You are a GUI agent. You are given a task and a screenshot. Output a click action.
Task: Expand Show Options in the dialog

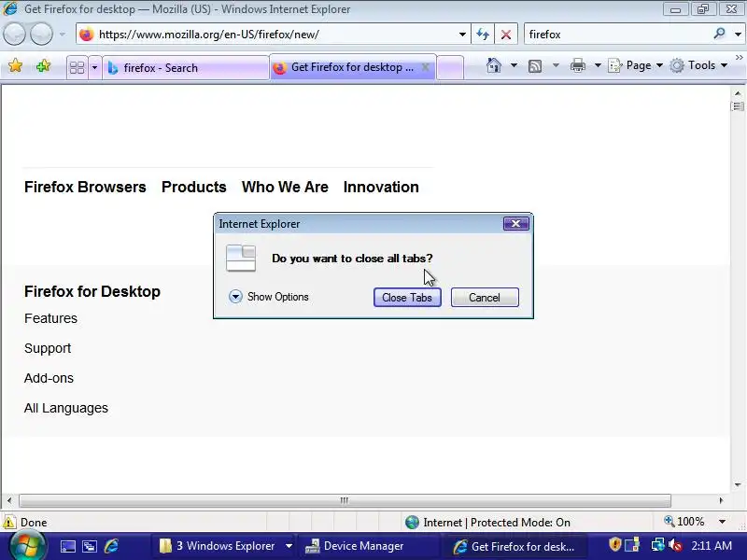pos(269,297)
